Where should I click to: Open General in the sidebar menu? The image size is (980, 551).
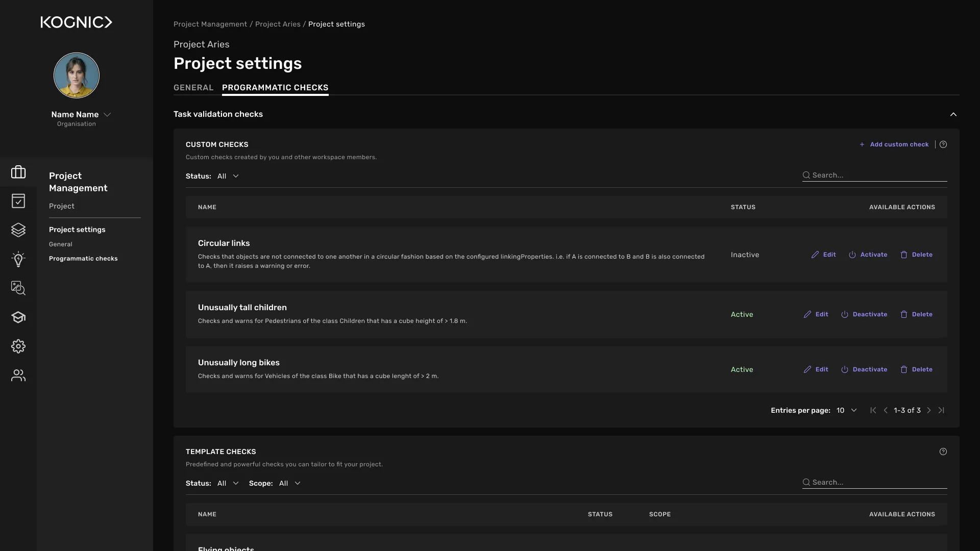(x=61, y=244)
